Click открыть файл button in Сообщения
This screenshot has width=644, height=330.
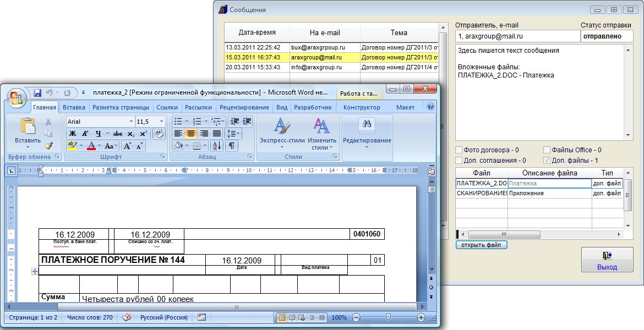[x=482, y=245]
